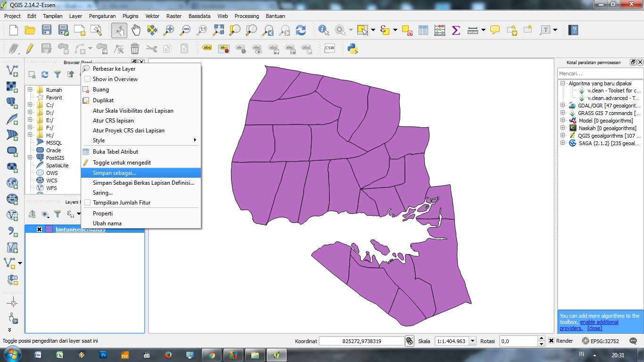Open the Vektor menu
The height and width of the screenshot is (362, 644).
tap(152, 16)
